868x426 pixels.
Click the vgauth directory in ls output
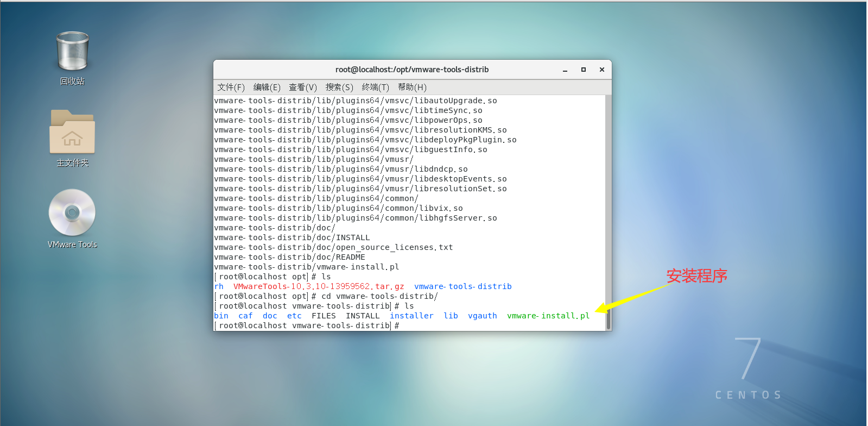[x=483, y=316]
